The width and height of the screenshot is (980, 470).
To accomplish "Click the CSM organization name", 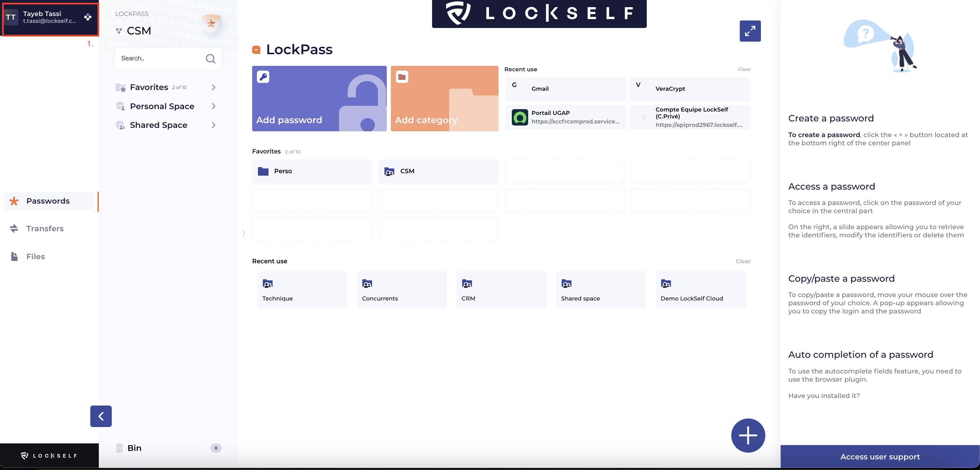I will pos(139,31).
